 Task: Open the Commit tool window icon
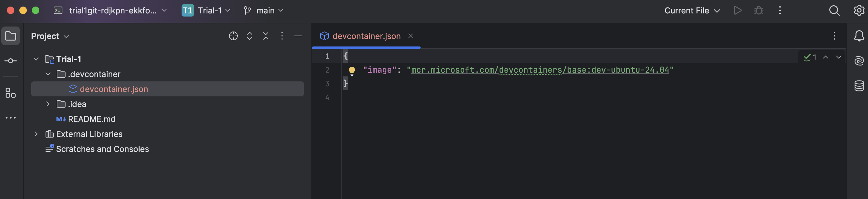tap(10, 61)
